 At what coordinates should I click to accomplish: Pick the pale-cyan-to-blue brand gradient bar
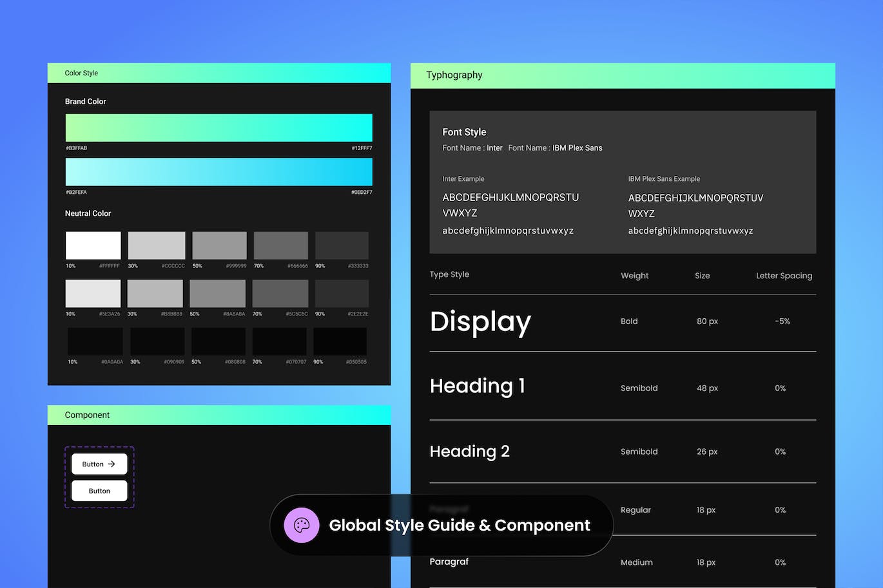219,172
